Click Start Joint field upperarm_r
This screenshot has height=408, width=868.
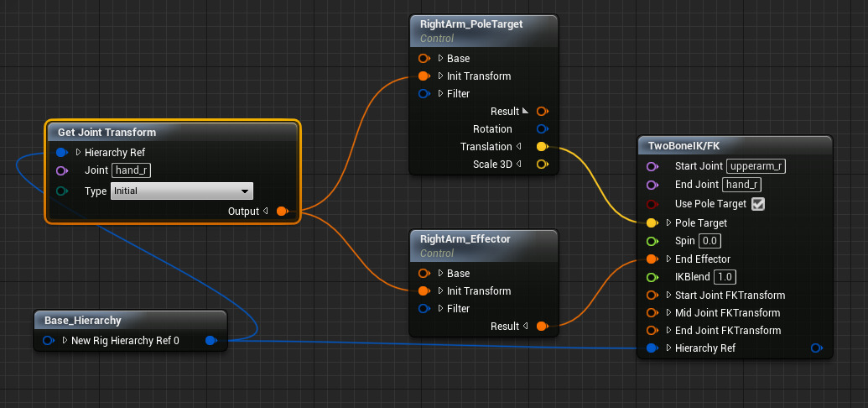pyautogui.click(x=756, y=166)
